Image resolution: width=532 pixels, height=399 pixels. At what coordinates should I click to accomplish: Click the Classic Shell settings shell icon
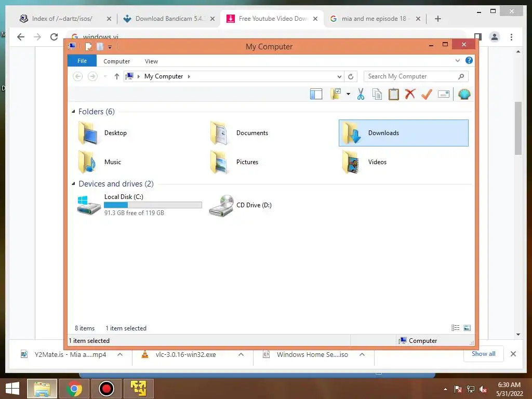(464, 94)
